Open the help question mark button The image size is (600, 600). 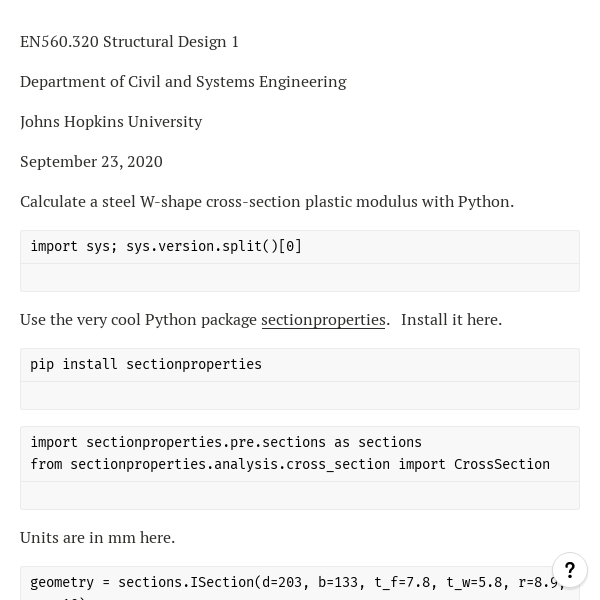570,570
